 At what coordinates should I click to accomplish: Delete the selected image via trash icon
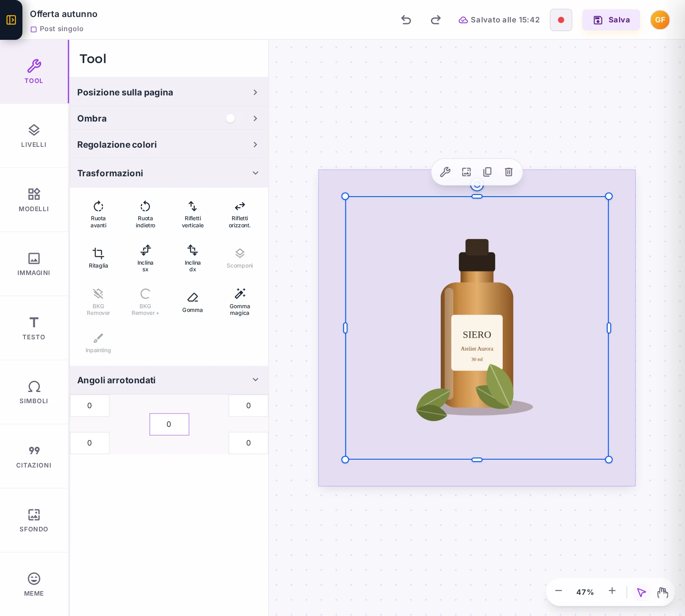point(509,172)
